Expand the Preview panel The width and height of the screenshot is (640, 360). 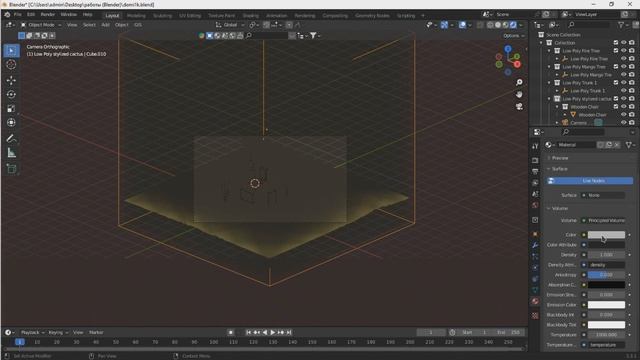[560, 158]
